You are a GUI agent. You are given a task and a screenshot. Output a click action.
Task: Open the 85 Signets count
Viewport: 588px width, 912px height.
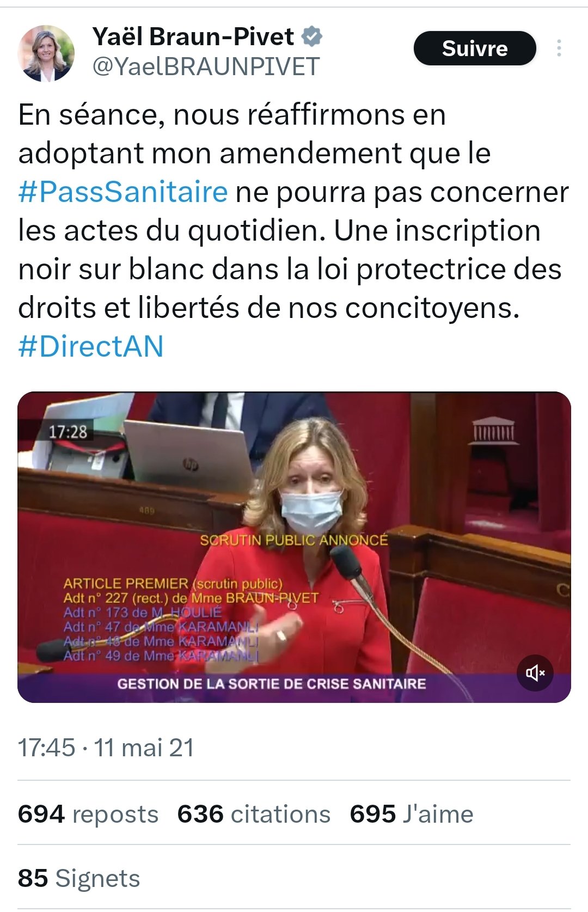79,879
